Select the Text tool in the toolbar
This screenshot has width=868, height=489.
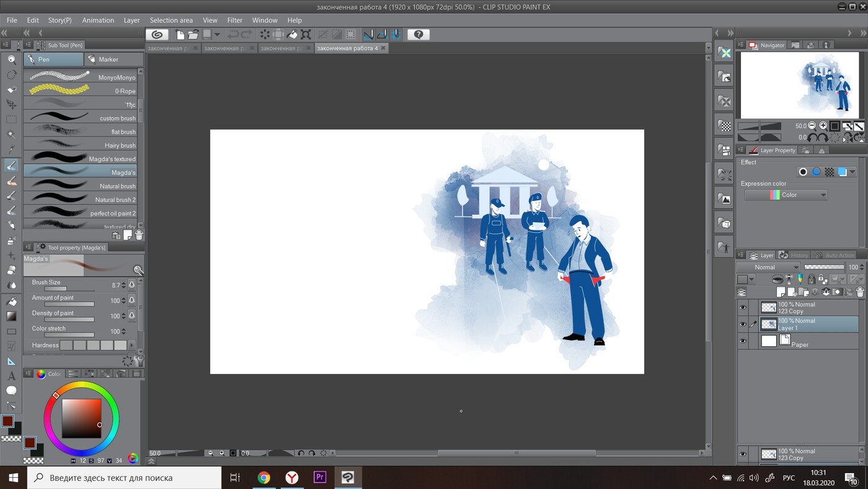(x=11, y=376)
